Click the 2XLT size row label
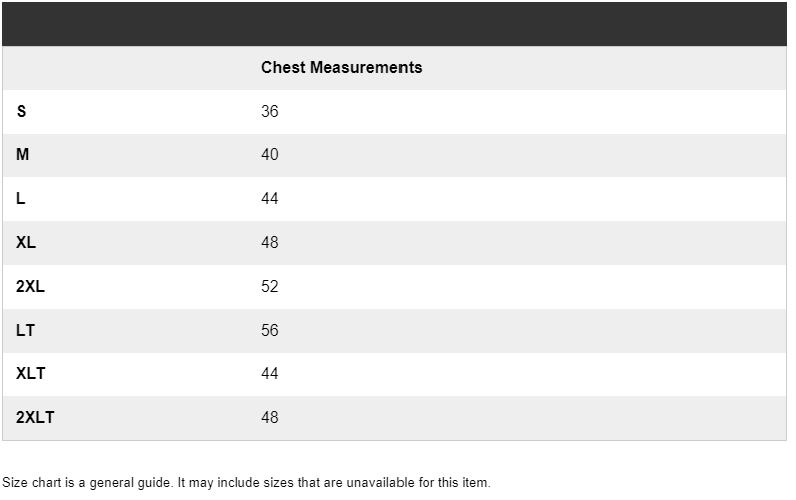 pyautogui.click(x=35, y=417)
